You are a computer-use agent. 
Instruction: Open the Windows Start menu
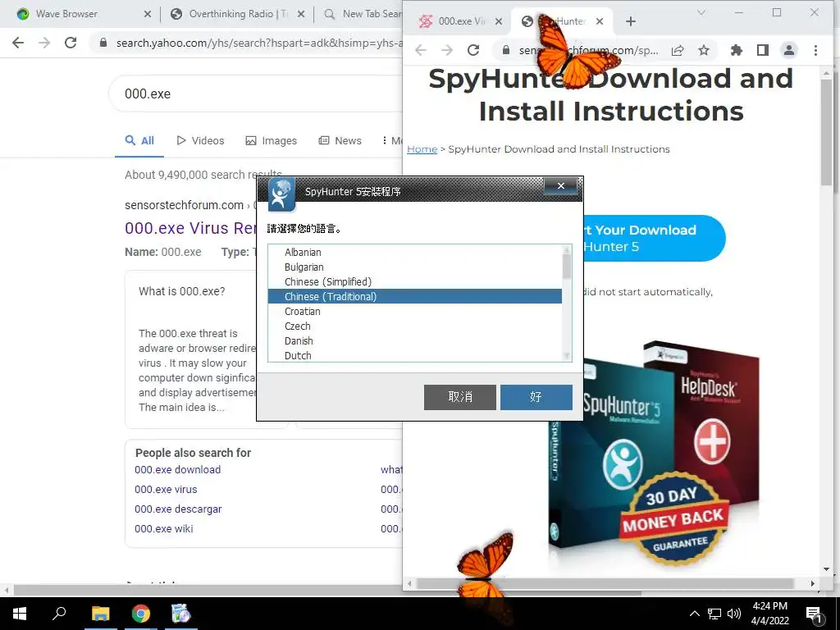coord(20,614)
